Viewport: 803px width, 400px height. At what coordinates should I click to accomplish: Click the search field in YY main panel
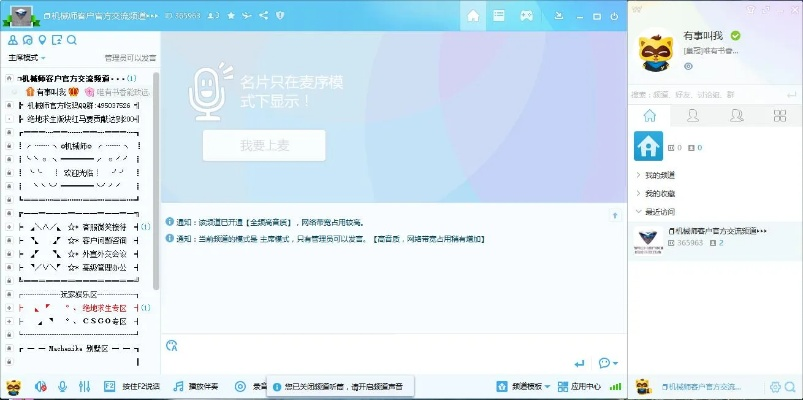(707, 95)
